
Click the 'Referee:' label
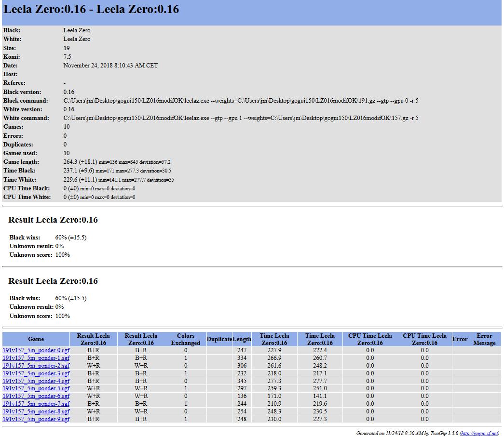[x=14, y=83]
